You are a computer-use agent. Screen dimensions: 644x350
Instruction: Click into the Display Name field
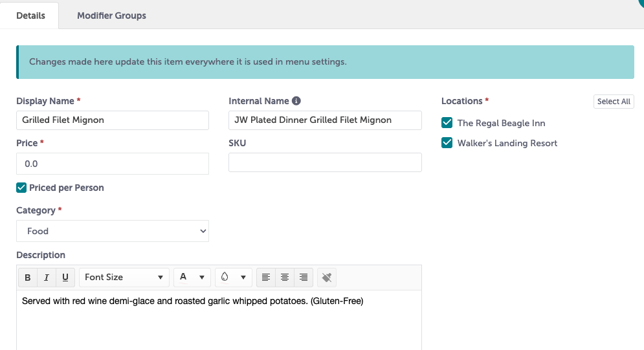[x=113, y=120]
